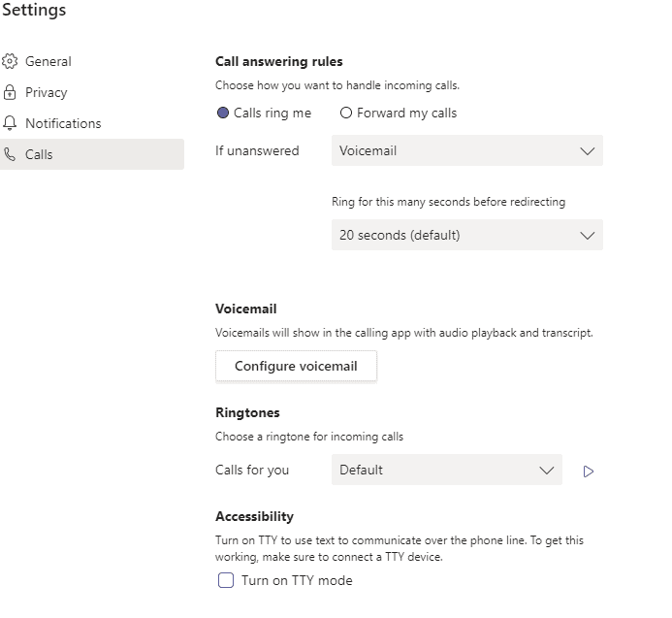This screenshot has width=672, height=618.
Task: Click the Calls phone icon
Action: [x=10, y=154]
